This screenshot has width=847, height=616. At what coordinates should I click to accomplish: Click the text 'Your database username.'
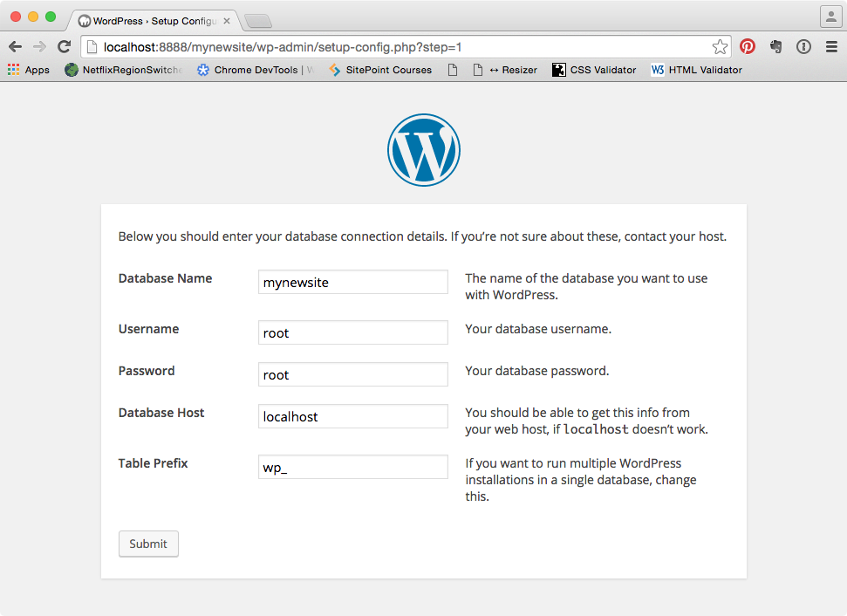pyautogui.click(x=538, y=329)
